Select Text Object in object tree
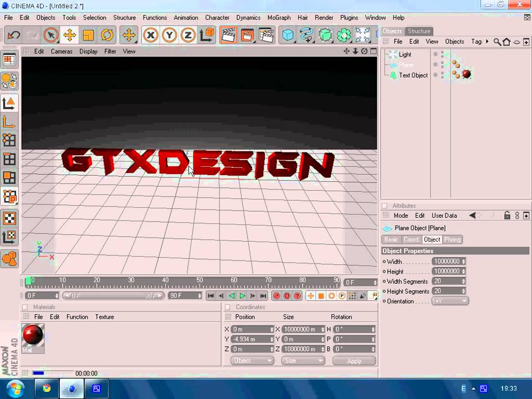The height and width of the screenshot is (399, 532). tap(413, 75)
